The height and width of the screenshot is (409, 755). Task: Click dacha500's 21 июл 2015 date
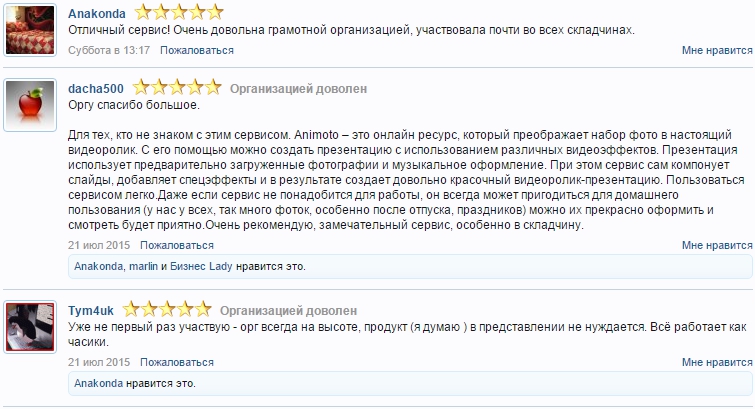tap(99, 244)
